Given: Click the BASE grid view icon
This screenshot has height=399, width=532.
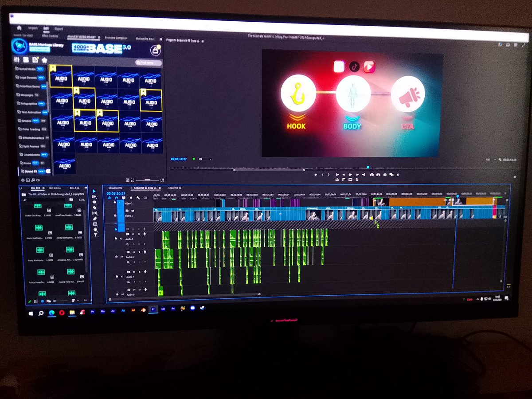Looking at the screenshot, I should click(x=26, y=59).
